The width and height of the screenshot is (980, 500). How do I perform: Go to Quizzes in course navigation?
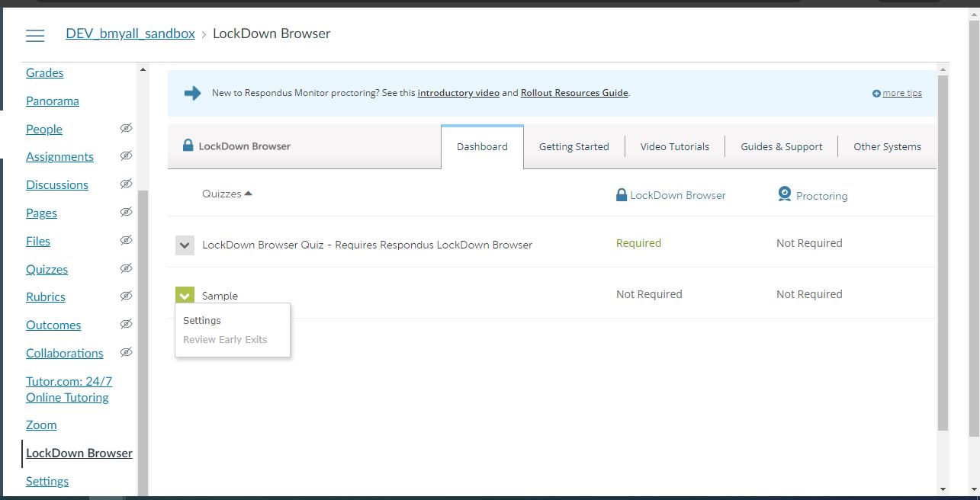47,270
